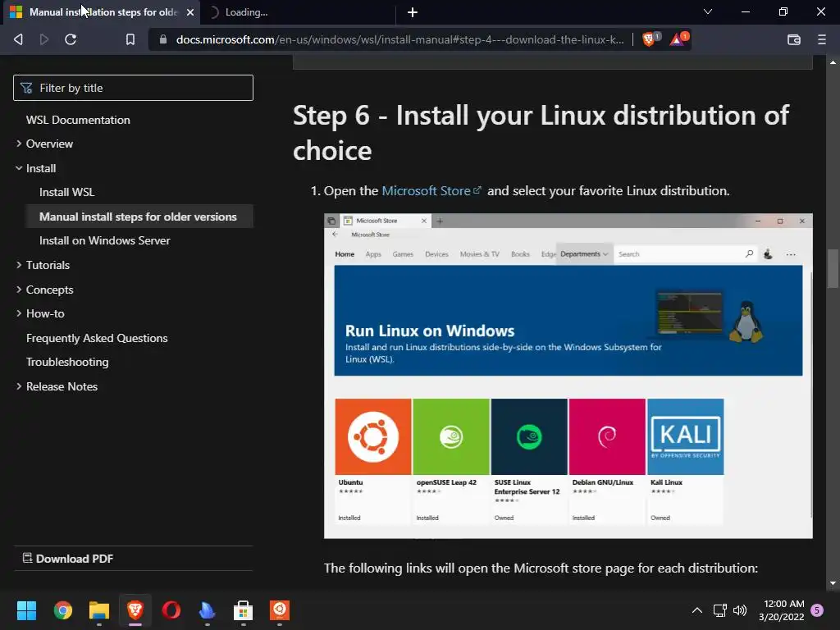Open the Brave wallet icon
The height and width of the screenshot is (630, 840).
(794, 39)
